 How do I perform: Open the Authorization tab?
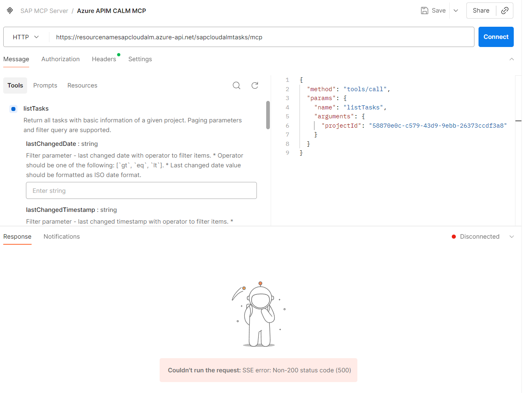coord(60,59)
